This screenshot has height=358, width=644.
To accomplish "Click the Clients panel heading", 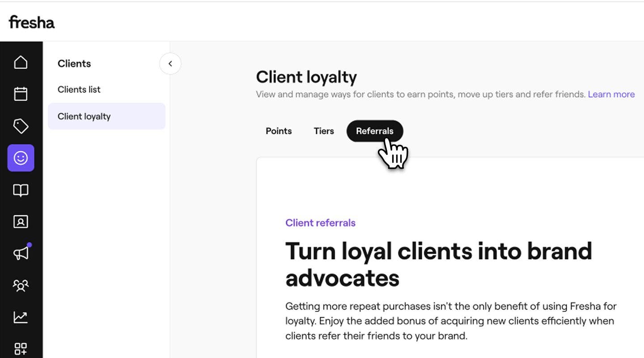I will [x=74, y=63].
